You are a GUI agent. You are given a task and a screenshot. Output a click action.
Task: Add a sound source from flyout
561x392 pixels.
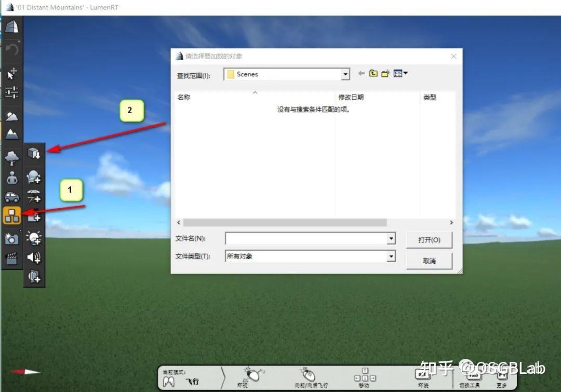[34, 257]
